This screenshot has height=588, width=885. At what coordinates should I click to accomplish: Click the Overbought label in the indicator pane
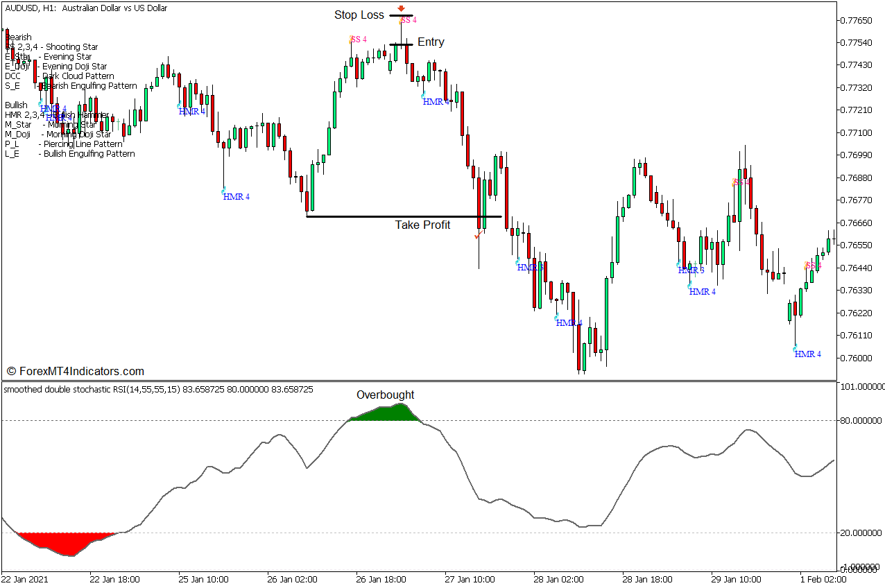tap(385, 395)
